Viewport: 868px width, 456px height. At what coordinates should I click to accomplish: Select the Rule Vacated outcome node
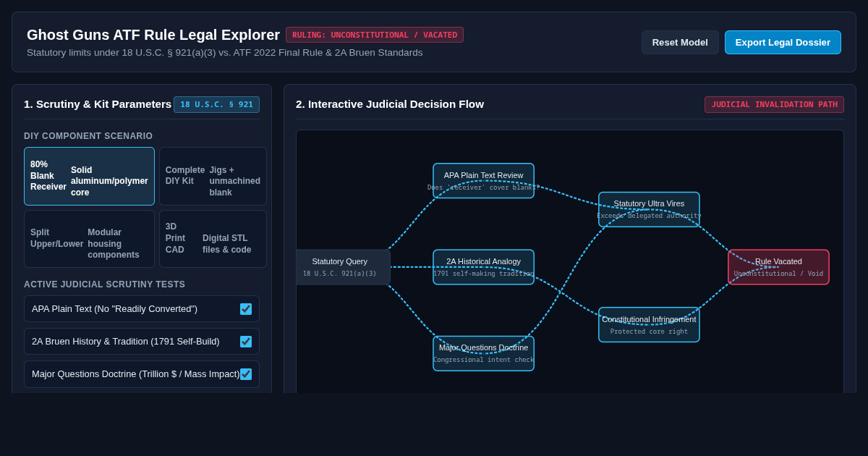(778, 267)
